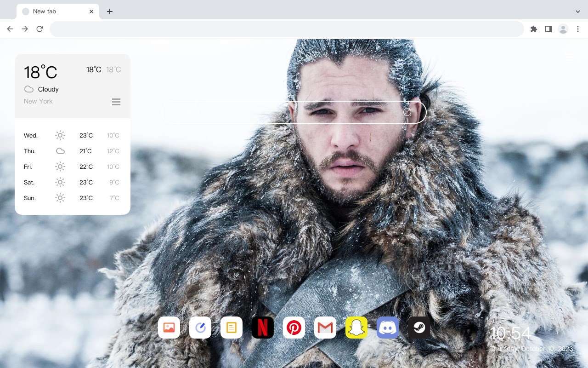Open Chrome's three-dot menu

(578, 29)
